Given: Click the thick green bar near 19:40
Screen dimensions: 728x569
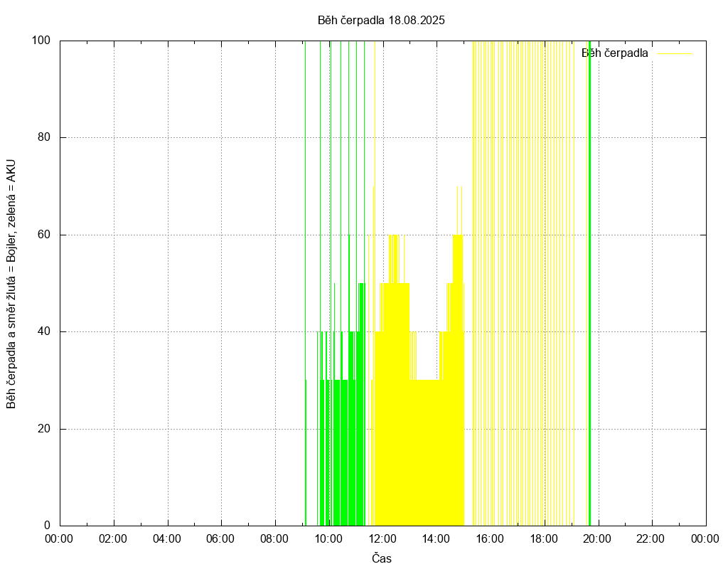Looking at the screenshot, I should (589, 283).
